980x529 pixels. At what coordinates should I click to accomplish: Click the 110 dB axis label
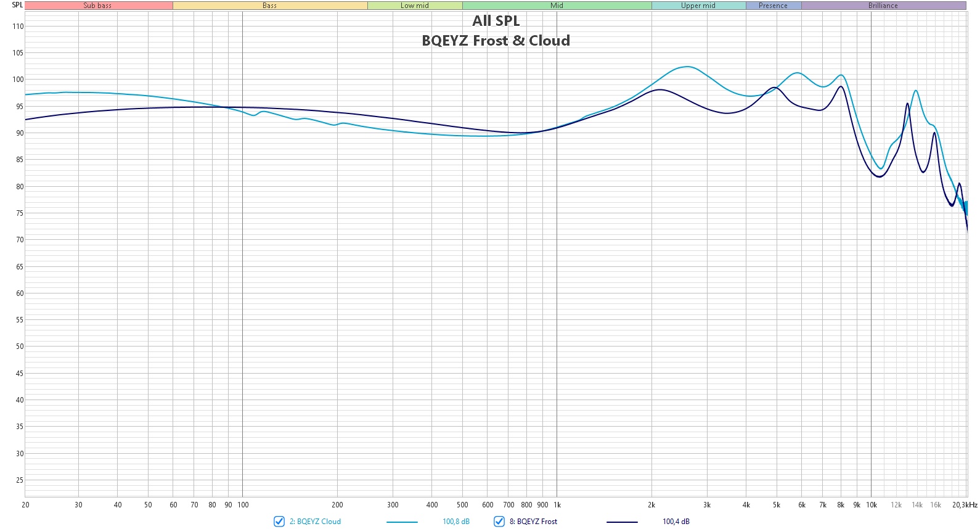18,27
